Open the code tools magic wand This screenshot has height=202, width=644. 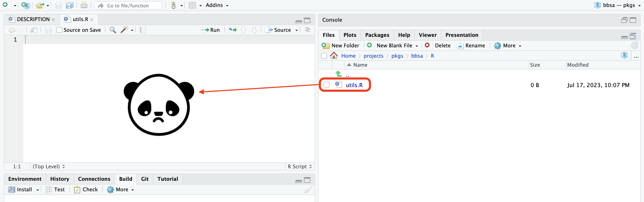[x=124, y=30]
